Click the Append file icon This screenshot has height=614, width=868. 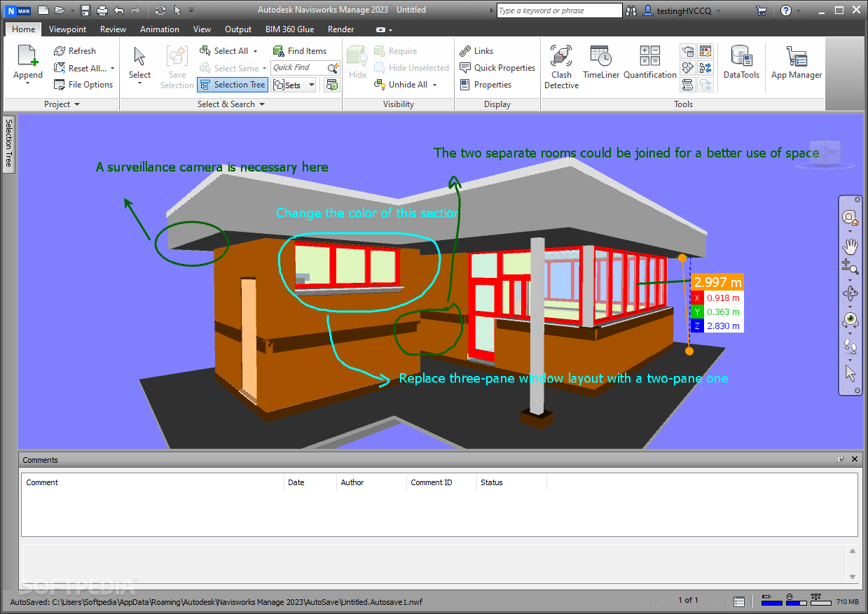coord(27,57)
